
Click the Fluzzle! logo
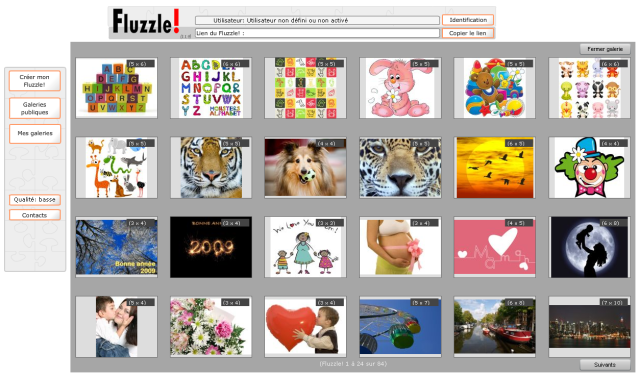[146, 22]
